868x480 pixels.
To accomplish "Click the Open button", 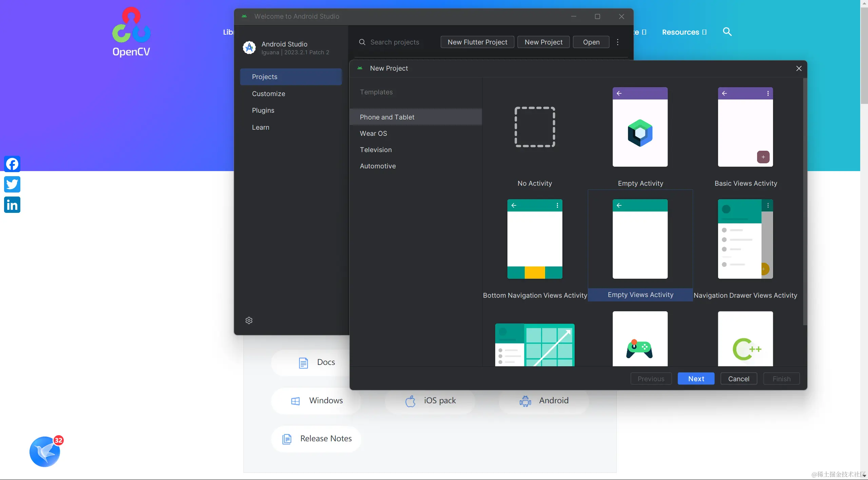I will click(x=591, y=42).
